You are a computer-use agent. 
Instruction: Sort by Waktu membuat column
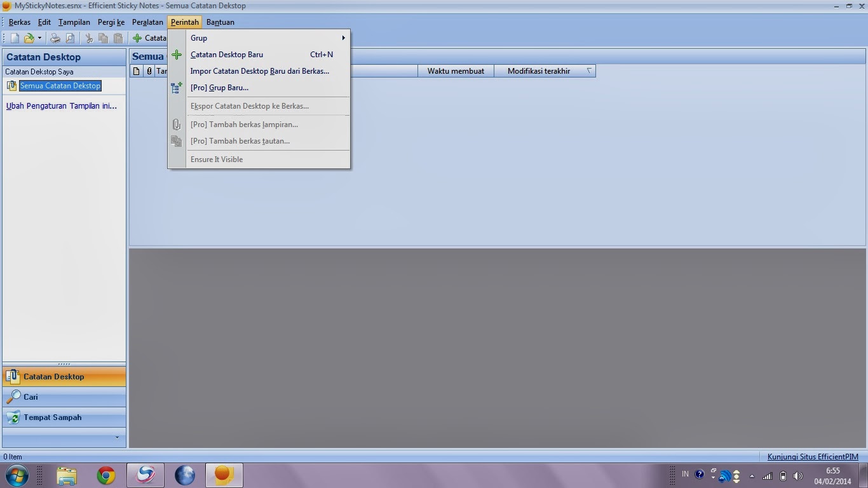coord(456,71)
